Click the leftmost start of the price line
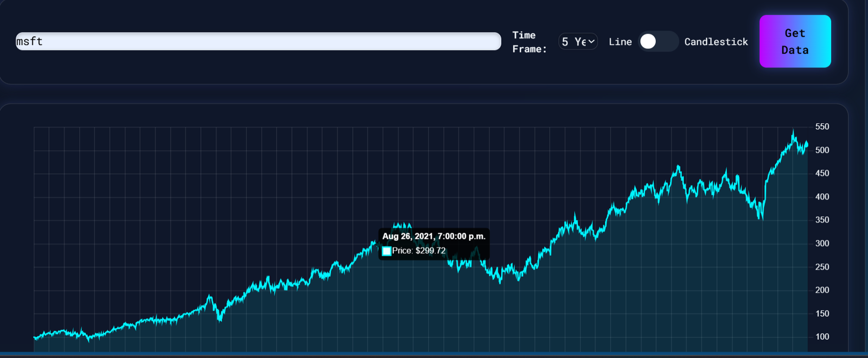The height and width of the screenshot is (358, 868). (x=35, y=337)
